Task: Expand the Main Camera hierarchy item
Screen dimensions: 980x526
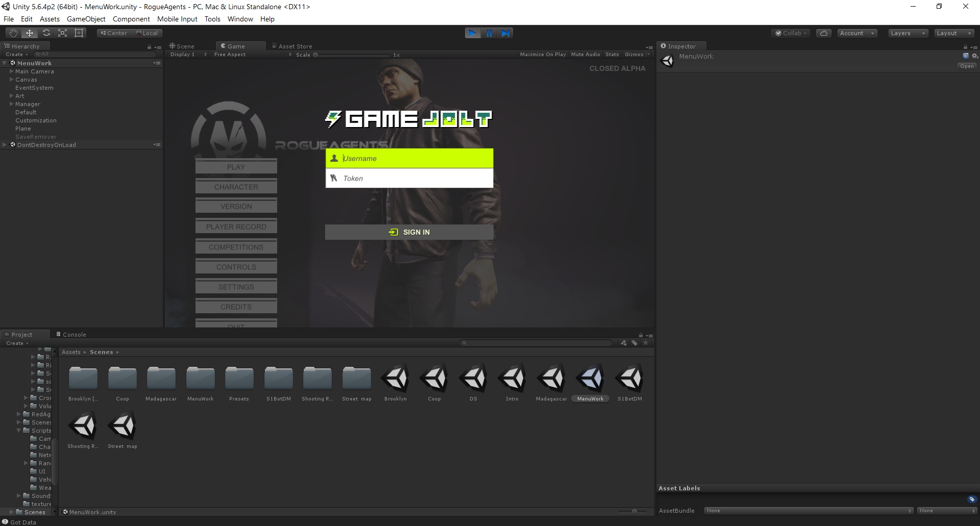Action: point(11,71)
